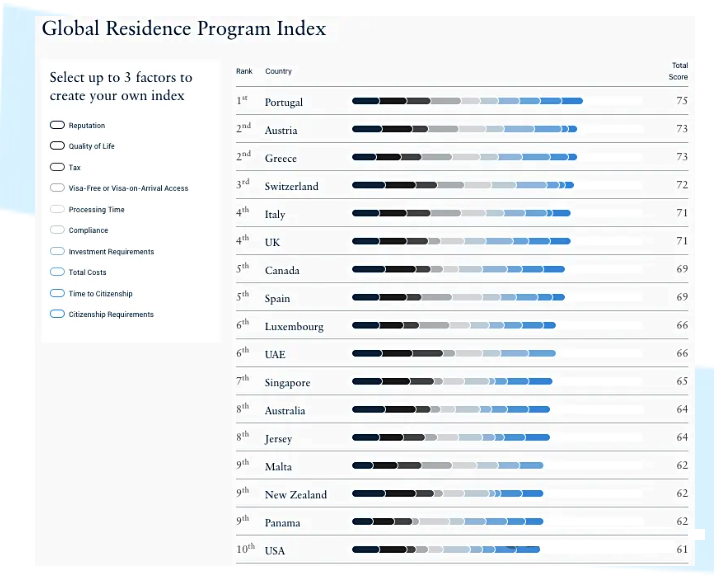Click the Singapore country name
Screen dimensions: 714x575
[287, 383]
